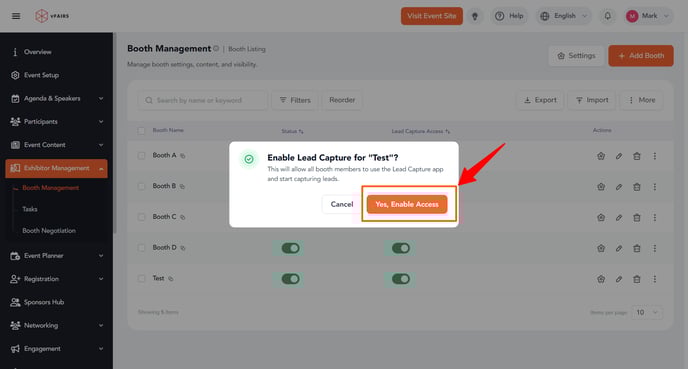The image size is (688, 369).
Task: Copy the Test booth name icon
Action: point(171,279)
